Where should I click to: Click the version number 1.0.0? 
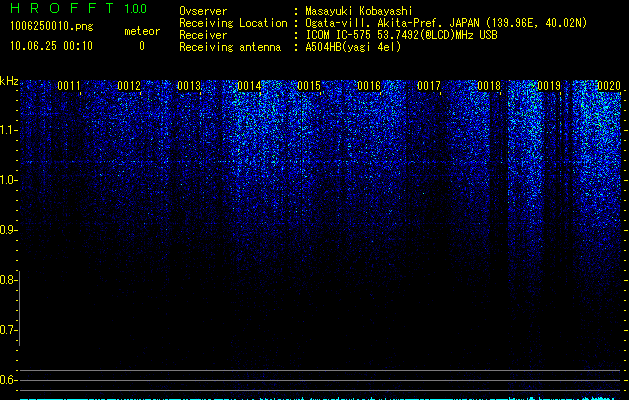135,8
